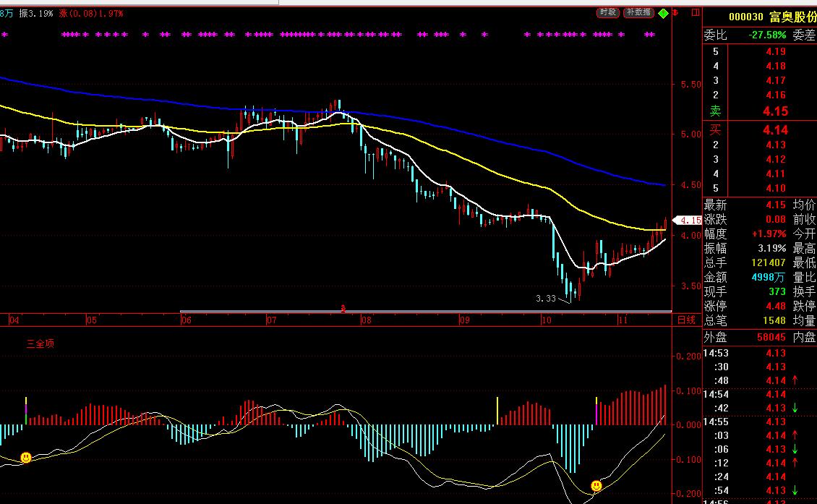
Task: Click the 买 price 4.14
Action: (x=775, y=129)
